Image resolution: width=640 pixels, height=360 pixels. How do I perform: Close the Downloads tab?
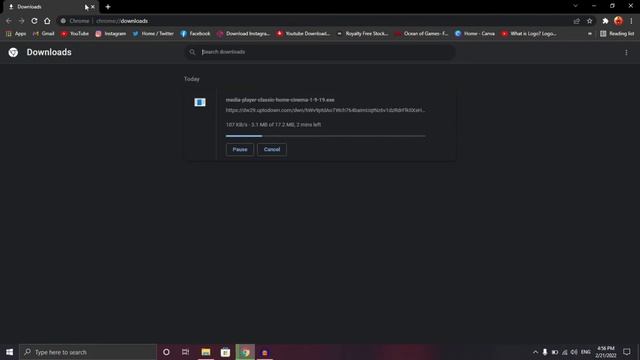point(93,7)
